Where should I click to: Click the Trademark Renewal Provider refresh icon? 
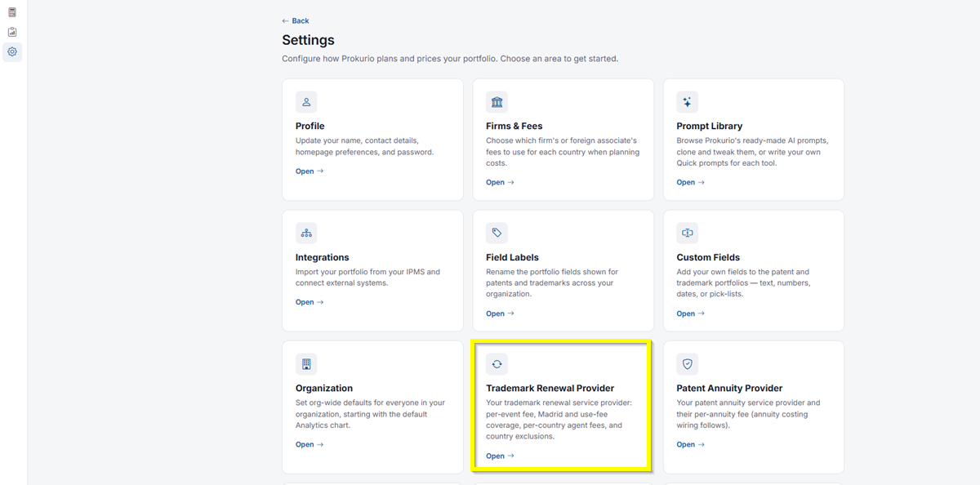(x=497, y=364)
